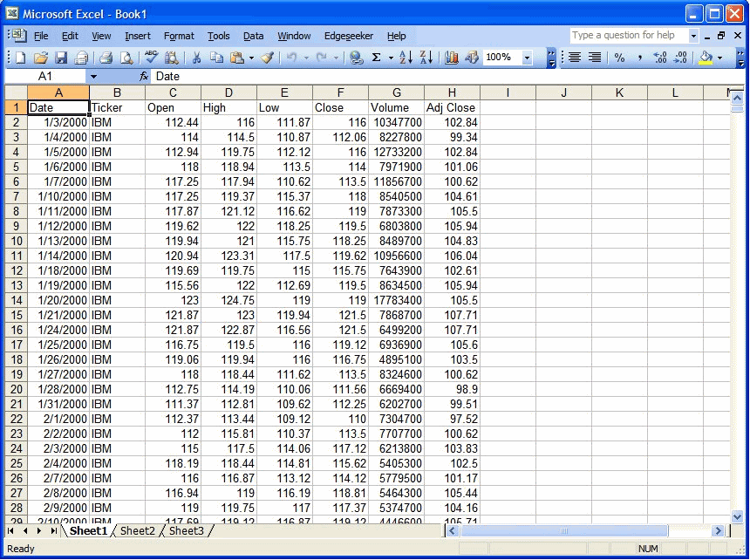
Task: Switch to the Sheet2 tab
Action: 138,531
